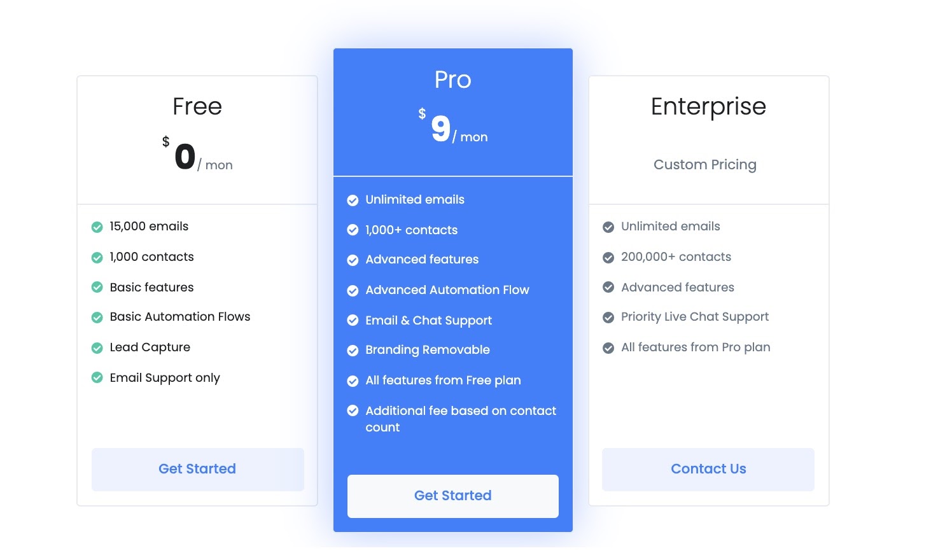The image size is (938, 560).
Task: Click the check icon next to Advanced Automation Flow
Action: [x=353, y=291]
